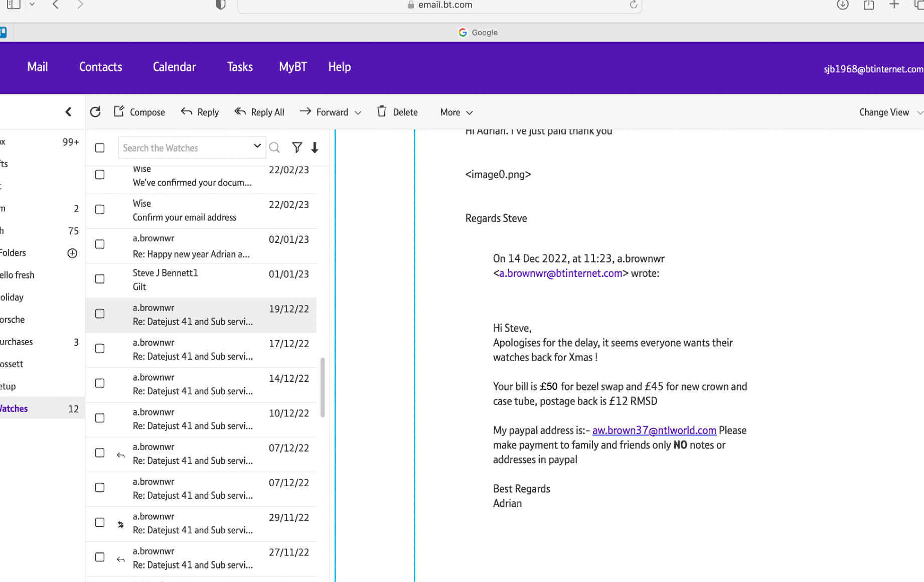Expand the Forward dropdown arrow

pos(358,113)
